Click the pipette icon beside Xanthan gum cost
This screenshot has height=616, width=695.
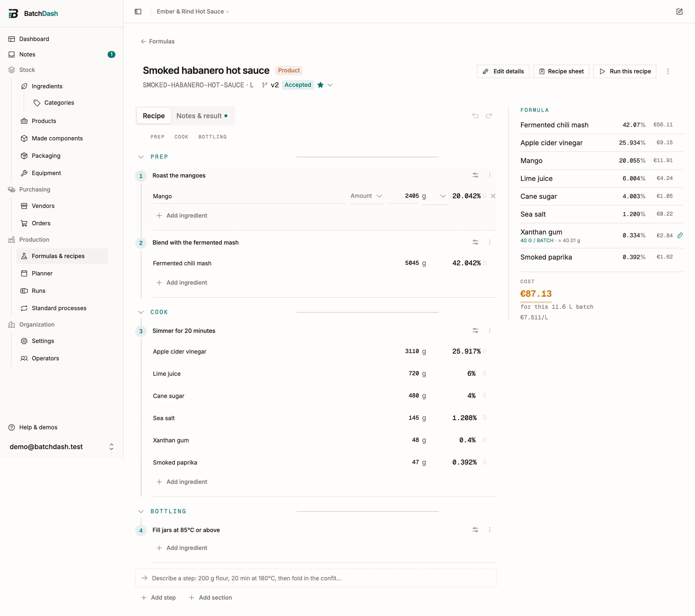click(680, 235)
